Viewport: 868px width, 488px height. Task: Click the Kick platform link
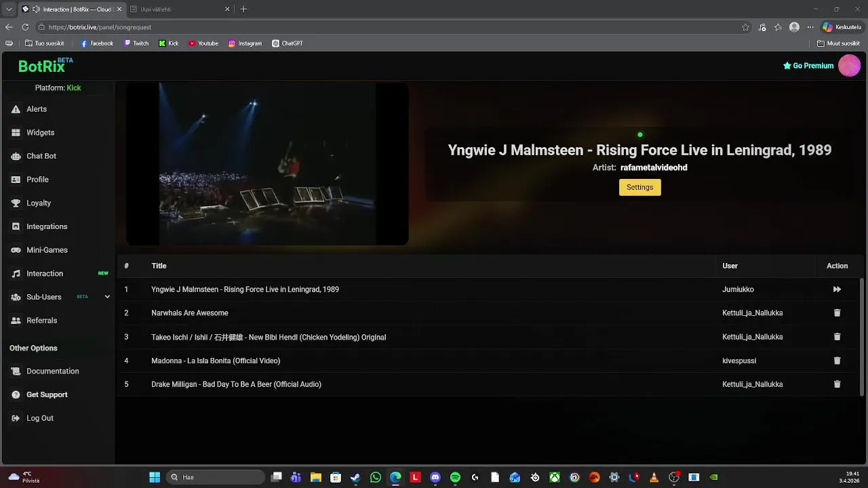(73, 88)
